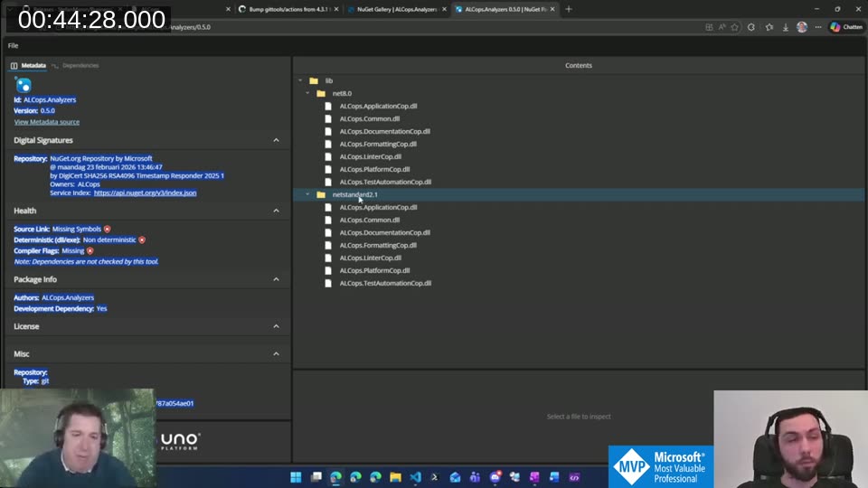The width and height of the screenshot is (868, 488).
Task: Click browser extensions icon in toolbar
Action: pyautogui.click(x=751, y=27)
